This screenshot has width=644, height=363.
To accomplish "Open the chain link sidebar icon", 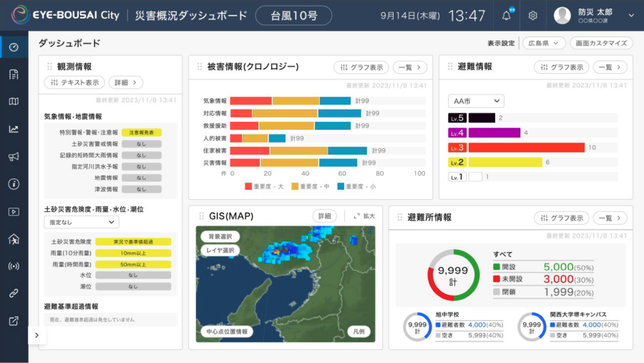I will pyautogui.click(x=14, y=294).
